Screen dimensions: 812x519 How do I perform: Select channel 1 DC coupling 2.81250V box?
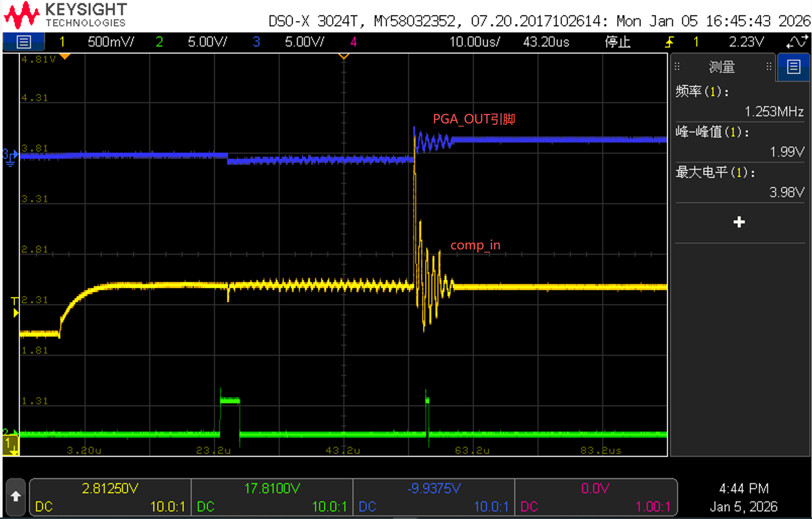(x=110, y=497)
